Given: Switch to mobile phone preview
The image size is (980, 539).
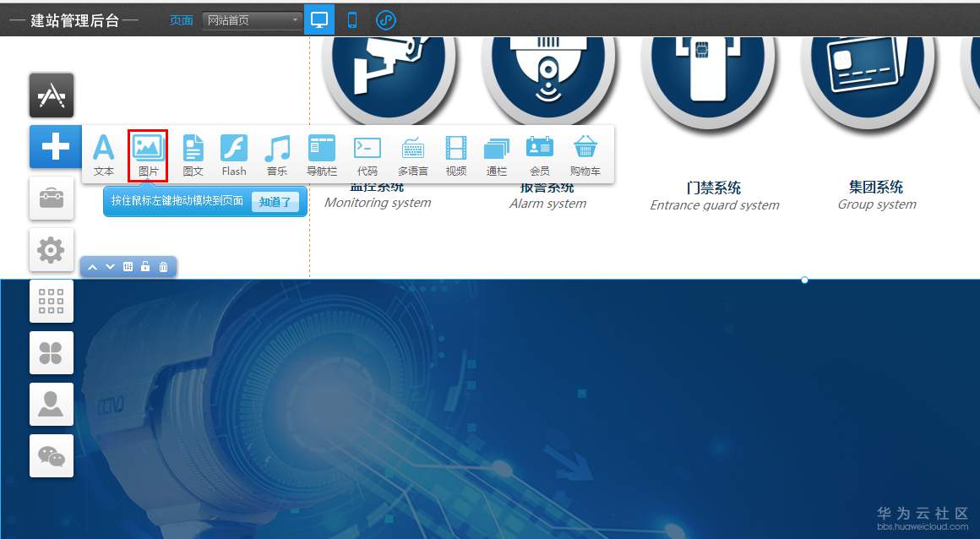Looking at the screenshot, I should click(x=352, y=20).
